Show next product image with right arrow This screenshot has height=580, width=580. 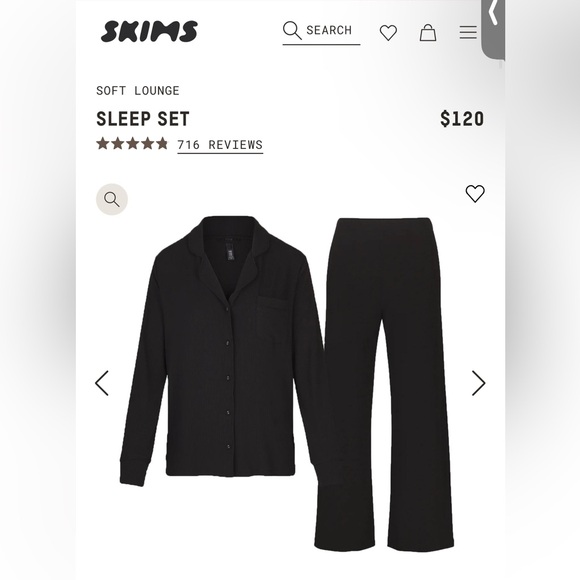pos(478,383)
